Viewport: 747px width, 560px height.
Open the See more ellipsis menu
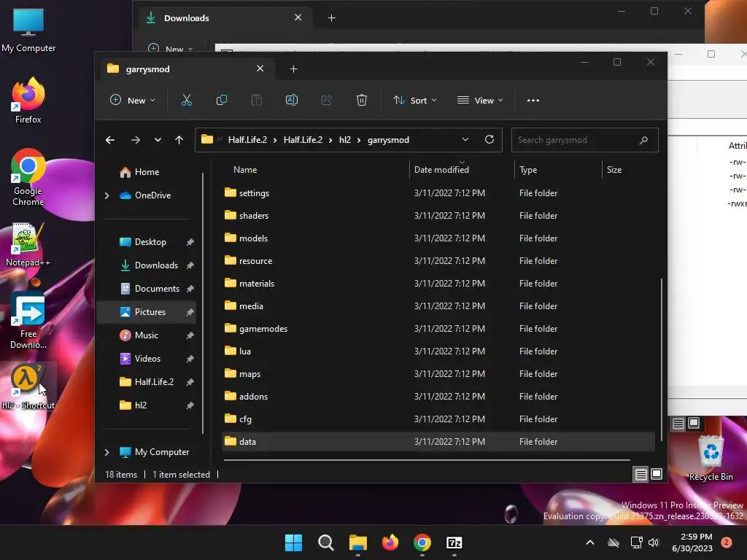pyautogui.click(x=533, y=101)
